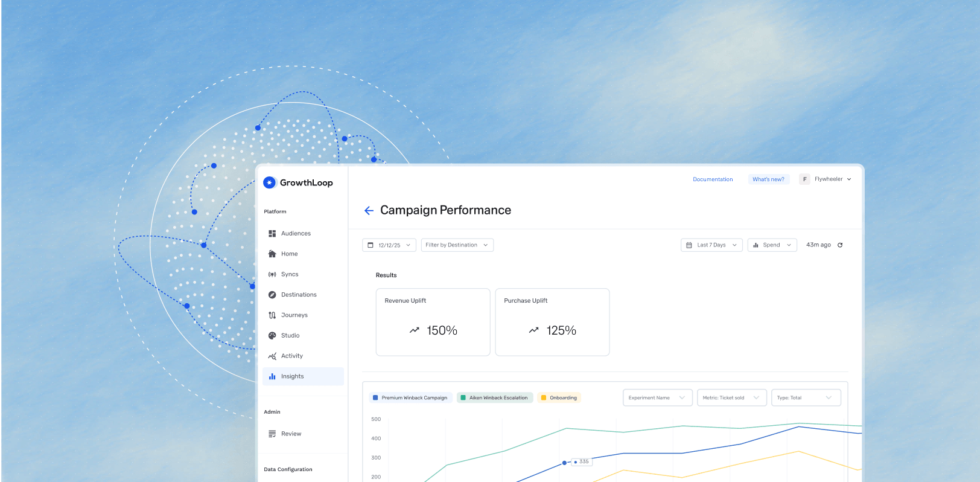Viewport: 980px width, 482px height.
Task: Click the Studio palette icon
Action: coord(272,336)
